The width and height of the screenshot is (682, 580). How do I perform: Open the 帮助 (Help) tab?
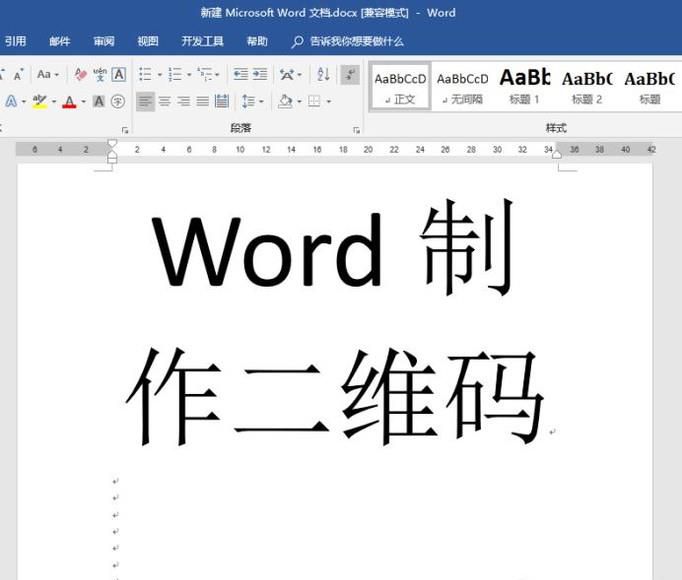tap(257, 41)
